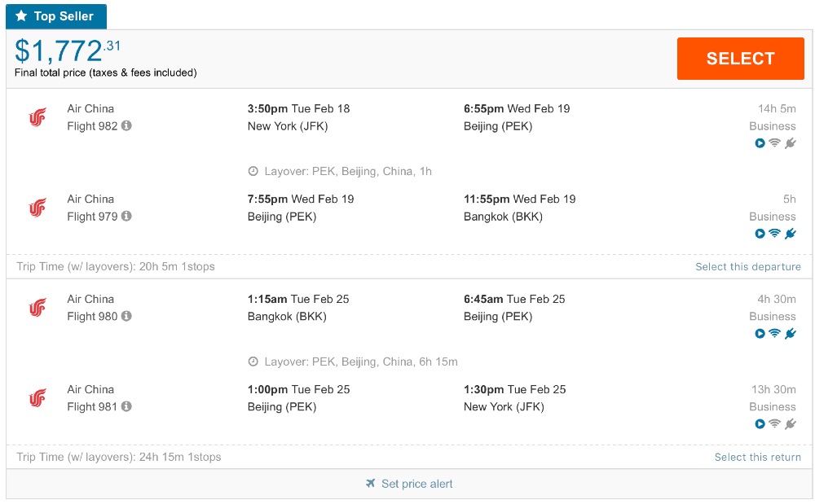This screenshot has height=504, width=815.
Task: Click the entertainment play icon for Flight 982
Action: click(760, 143)
